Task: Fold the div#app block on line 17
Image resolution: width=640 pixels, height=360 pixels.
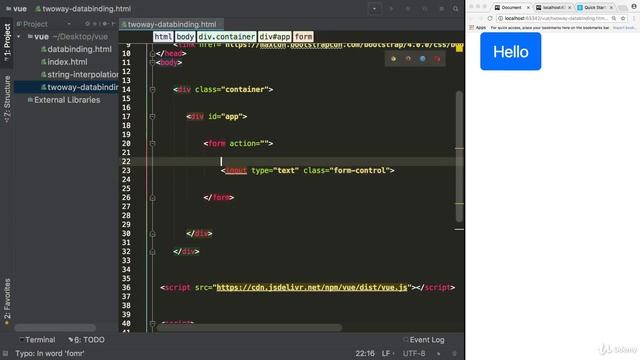Action: 152,116
